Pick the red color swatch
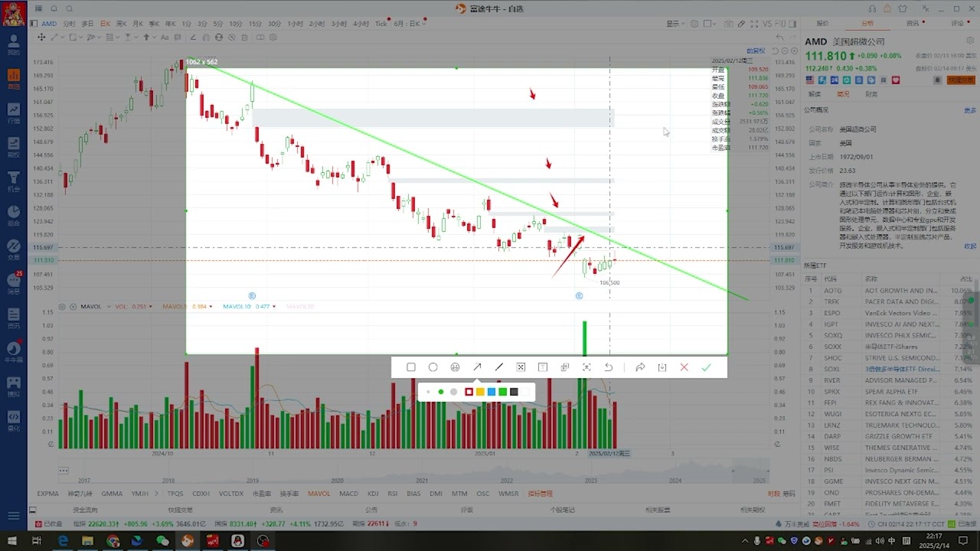This screenshot has width=980, height=551. pyautogui.click(x=469, y=392)
